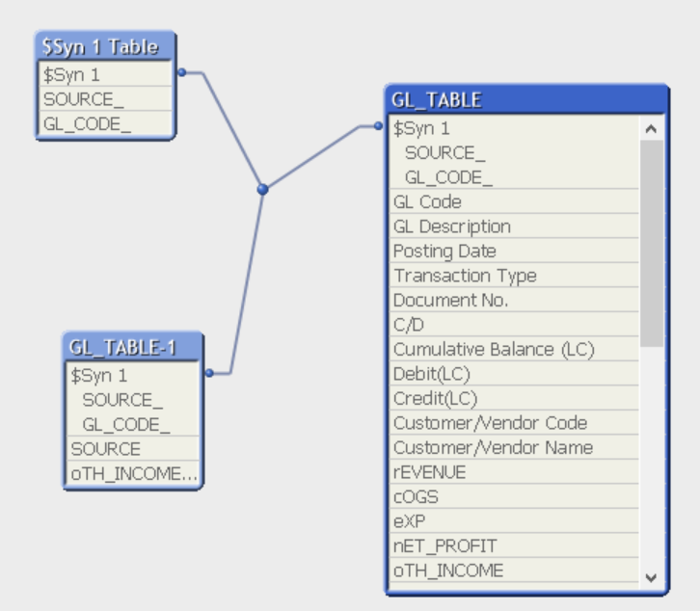
Task: Select Customer/Vendor Code field
Action: point(514,423)
